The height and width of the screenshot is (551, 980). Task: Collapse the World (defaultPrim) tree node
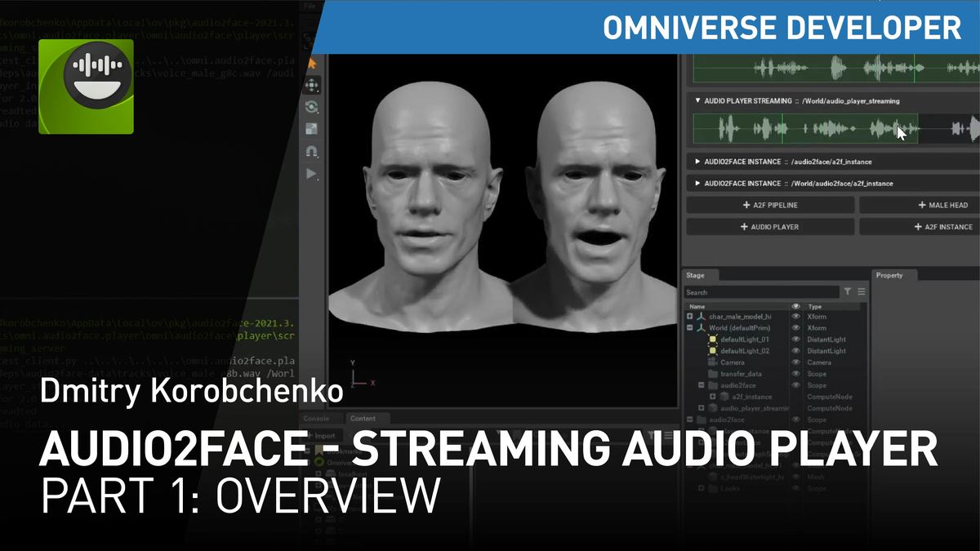point(690,328)
